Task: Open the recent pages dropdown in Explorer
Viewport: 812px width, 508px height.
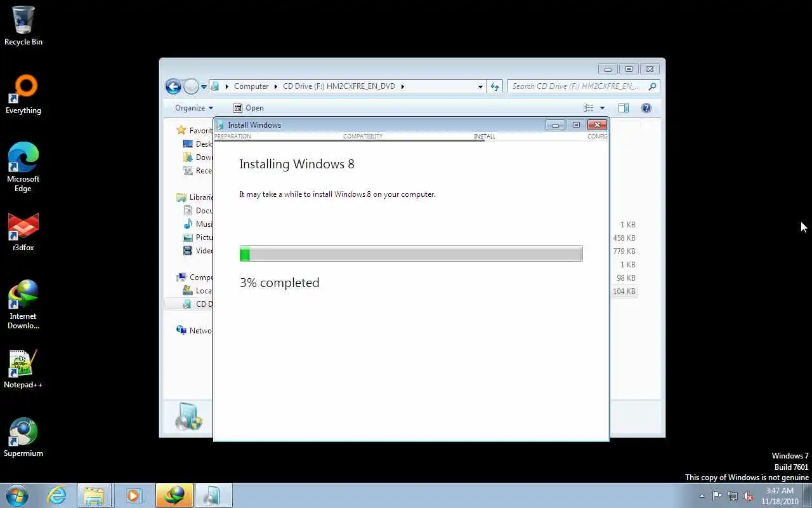Action: [204, 86]
